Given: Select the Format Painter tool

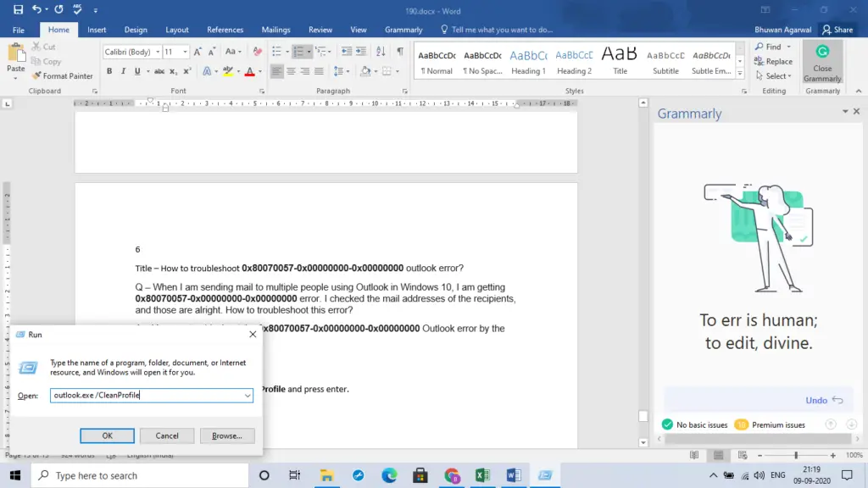Looking at the screenshot, I should (62, 75).
